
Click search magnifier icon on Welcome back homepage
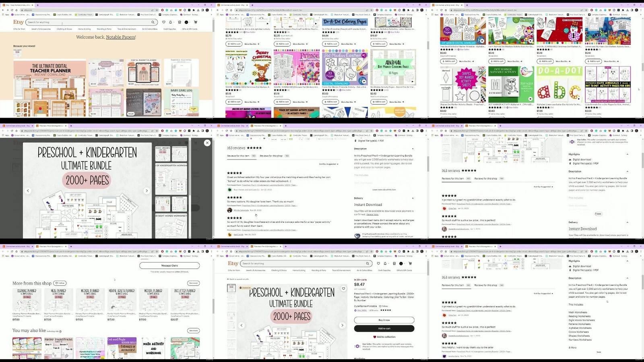(x=153, y=22)
